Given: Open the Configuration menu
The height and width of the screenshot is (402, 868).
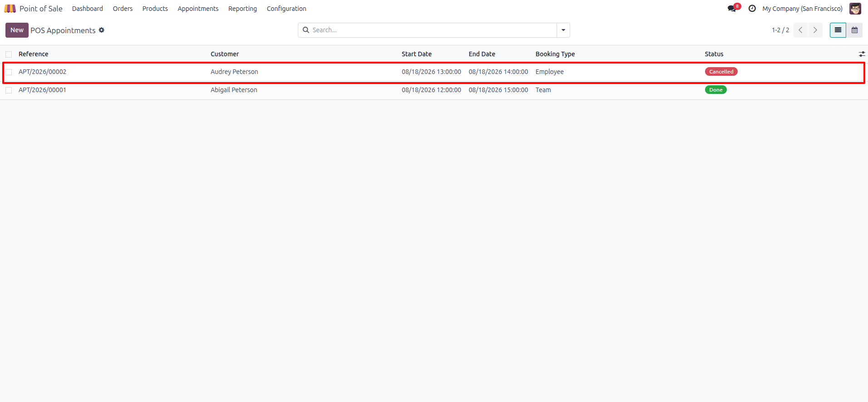Looking at the screenshot, I should coord(286,9).
